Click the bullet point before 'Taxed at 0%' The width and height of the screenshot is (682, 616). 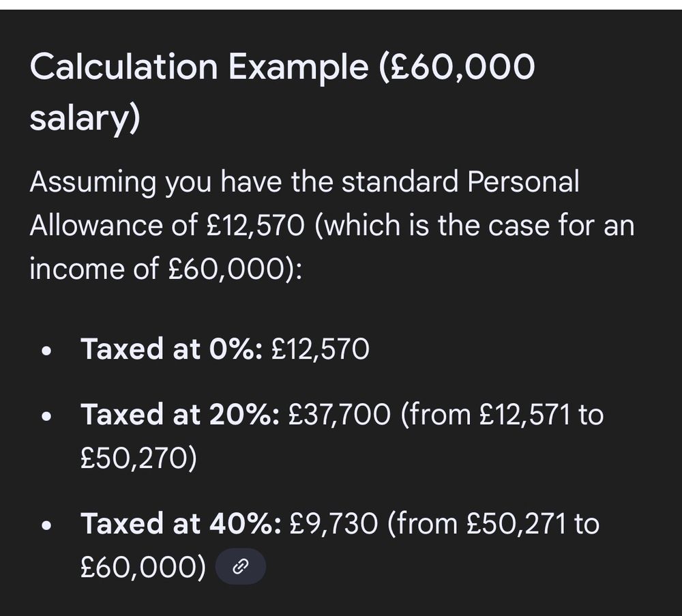[x=46, y=351]
